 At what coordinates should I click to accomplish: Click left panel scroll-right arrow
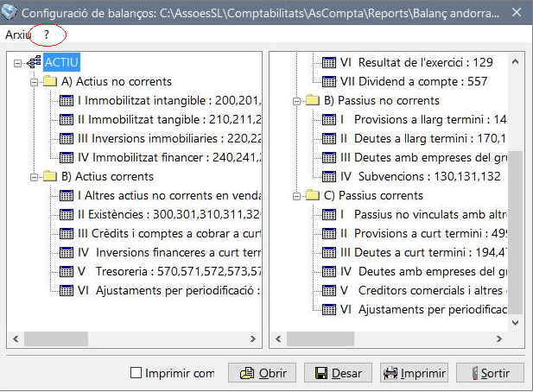(x=252, y=338)
